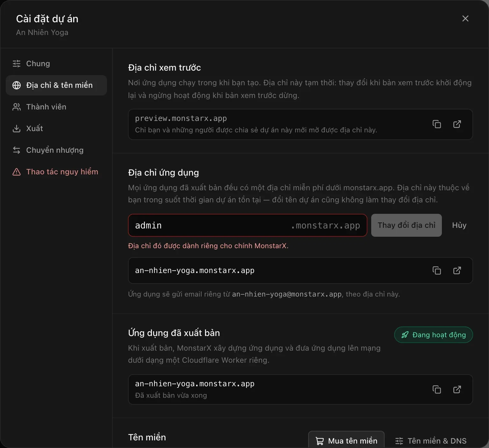Click the warning triangle icon for Thao tác nguy hiểm
Viewport: 489px width, 448px height.
pyautogui.click(x=17, y=172)
